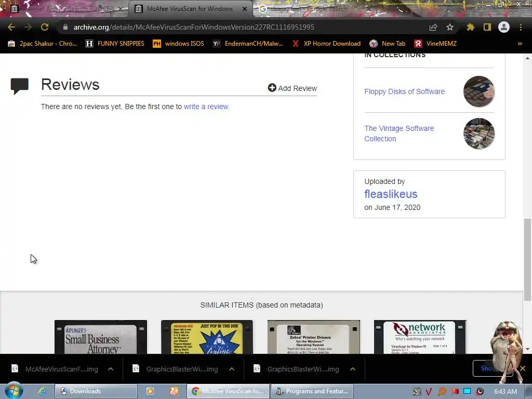Open XP Horror Download bookmark
The width and height of the screenshot is (532, 399).
click(326, 44)
